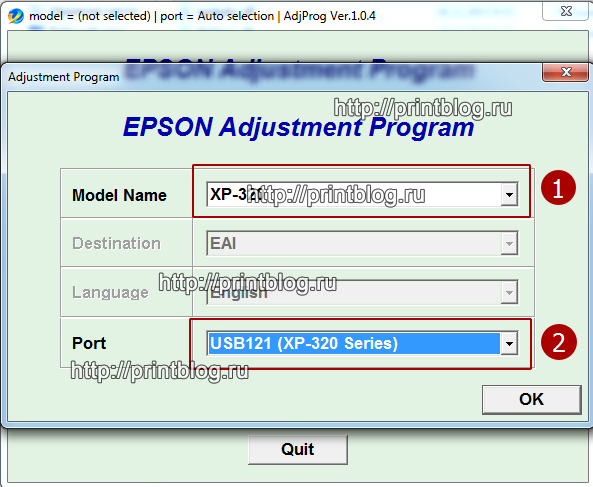This screenshot has width=593, height=487.
Task: Click the Model Name field showing XP-320
Action: (362, 195)
